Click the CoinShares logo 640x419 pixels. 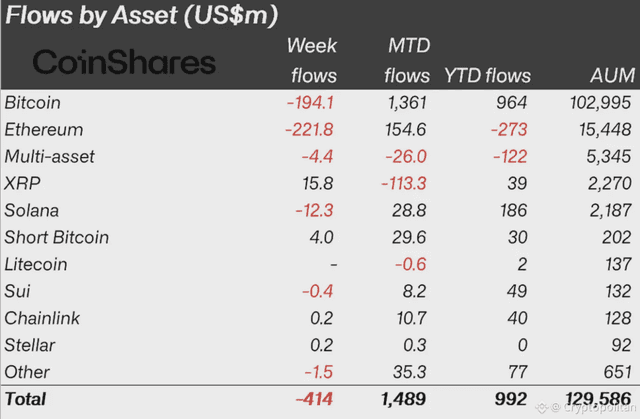pos(124,62)
